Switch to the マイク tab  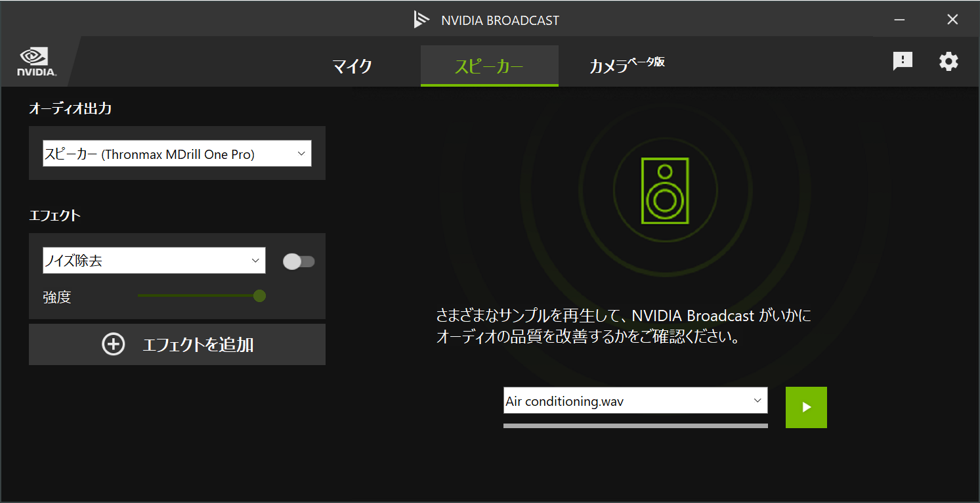[352, 66]
